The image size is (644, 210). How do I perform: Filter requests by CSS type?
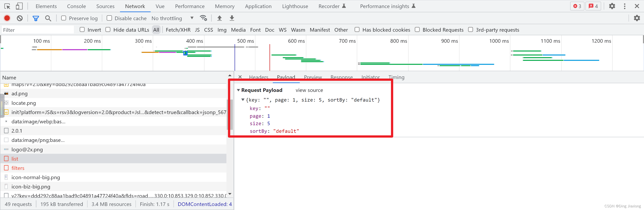click(208, 30)
